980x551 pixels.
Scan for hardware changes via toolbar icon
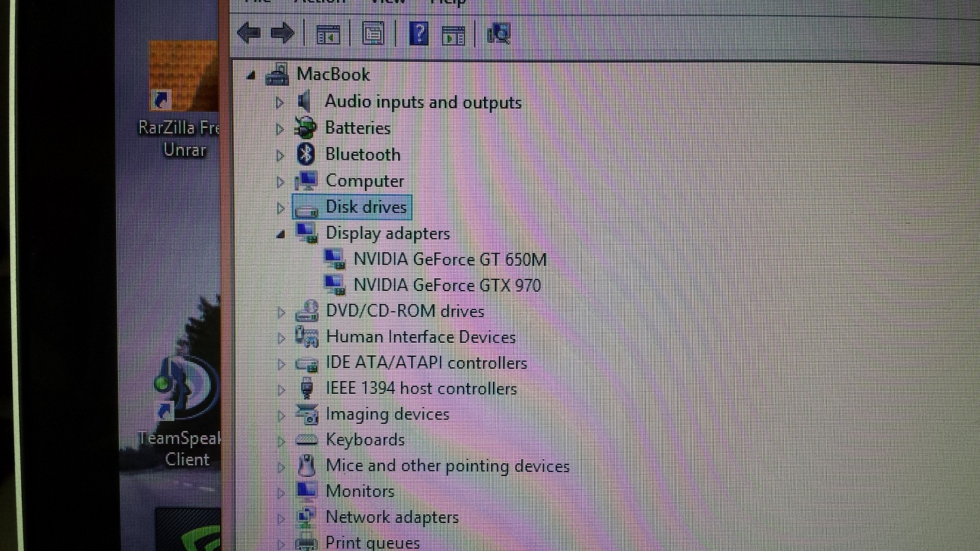point(499,33)
